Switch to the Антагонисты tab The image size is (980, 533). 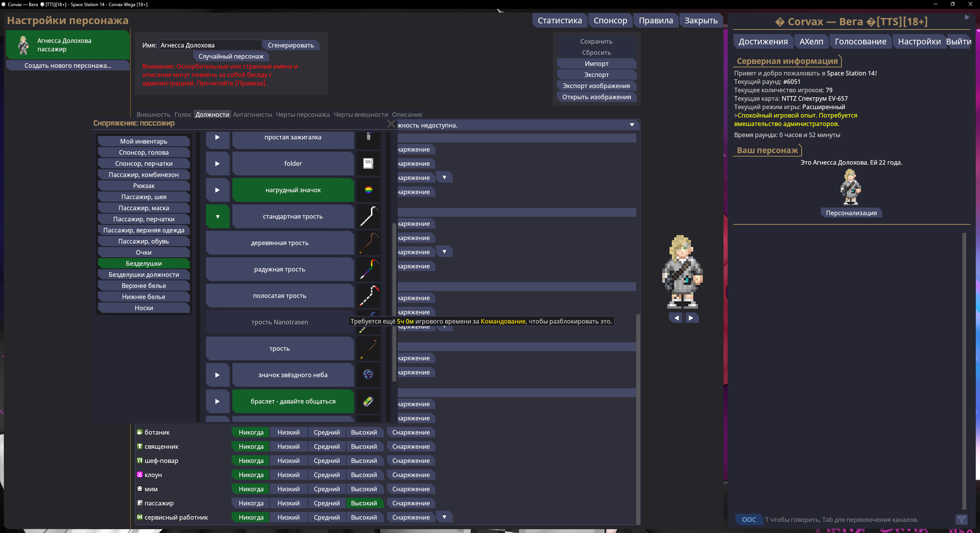(x=252, y=114)
